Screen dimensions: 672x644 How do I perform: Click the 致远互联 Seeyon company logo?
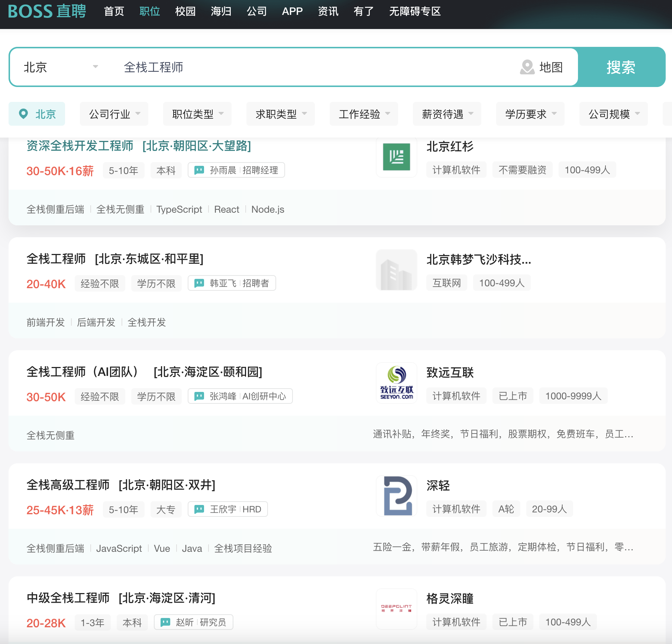pyautogui.click(x=396, y=383)
